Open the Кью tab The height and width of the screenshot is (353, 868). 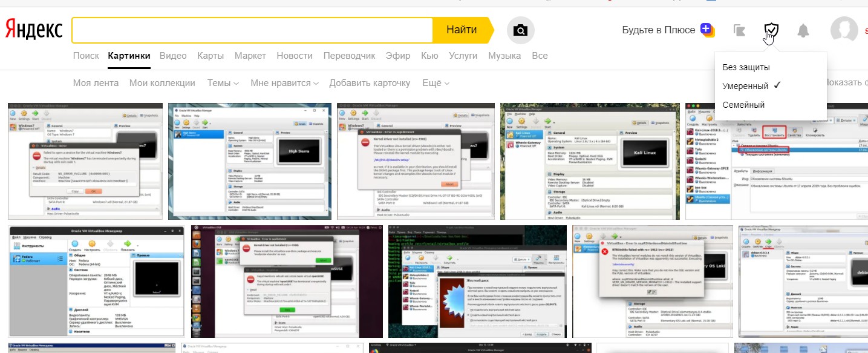coord(429,56)
